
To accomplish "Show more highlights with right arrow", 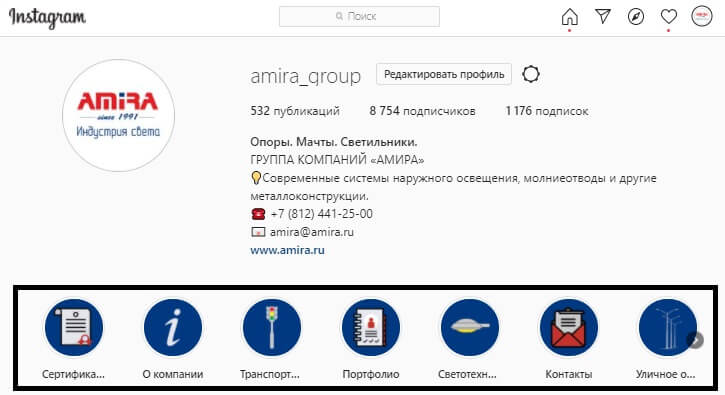I will (x=695, y=340).
